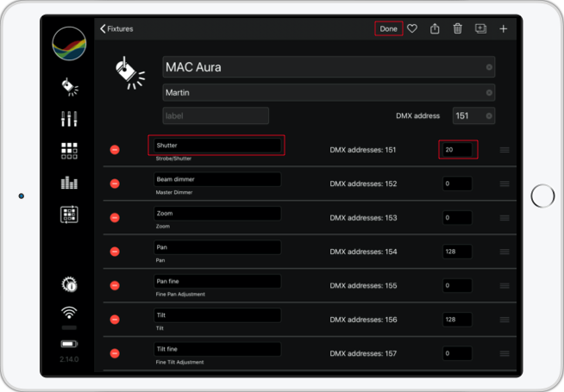Grab reorder handle of Pan fine row
The image size is (564, 392).
pos(504,286)
